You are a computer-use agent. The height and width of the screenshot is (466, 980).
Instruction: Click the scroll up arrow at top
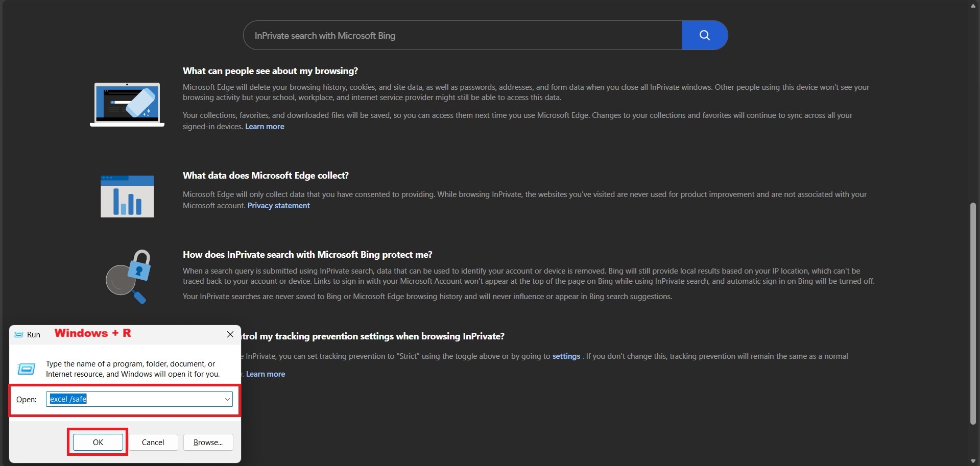(x=973, y=6)
